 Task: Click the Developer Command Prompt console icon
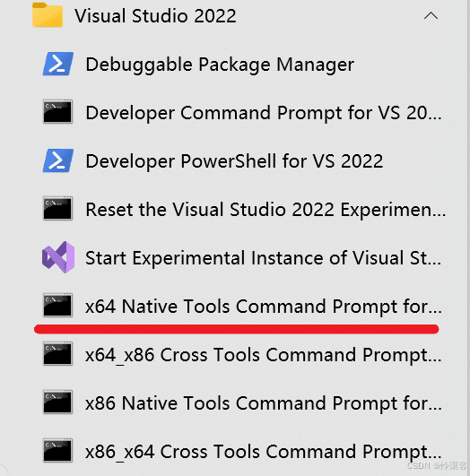pyautogui.click(x=57, y=111)
